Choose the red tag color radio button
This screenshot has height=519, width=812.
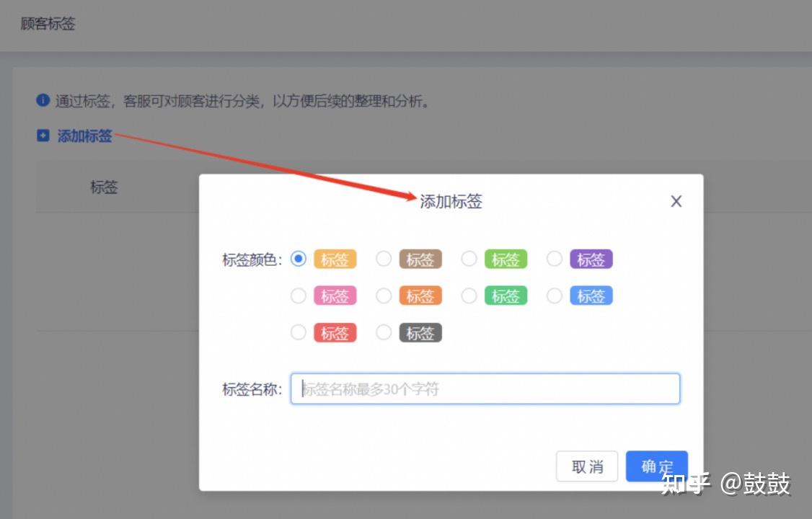(x=299, y=332)
